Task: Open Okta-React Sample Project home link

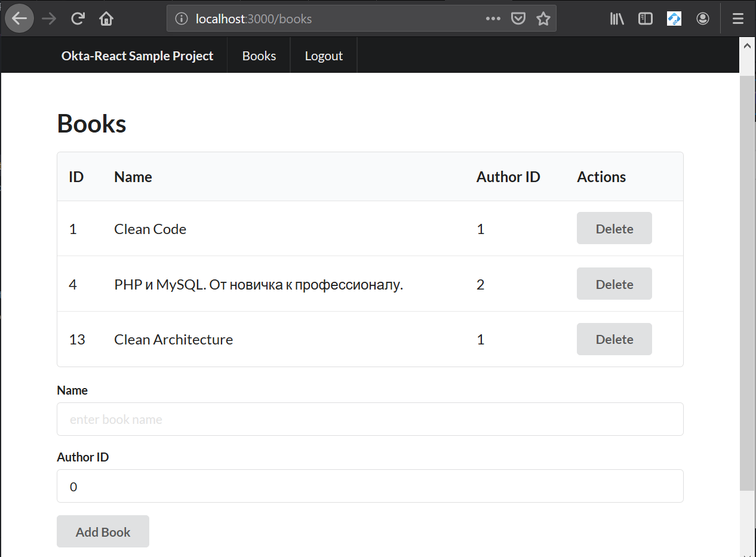Action: tap(137, 56)
